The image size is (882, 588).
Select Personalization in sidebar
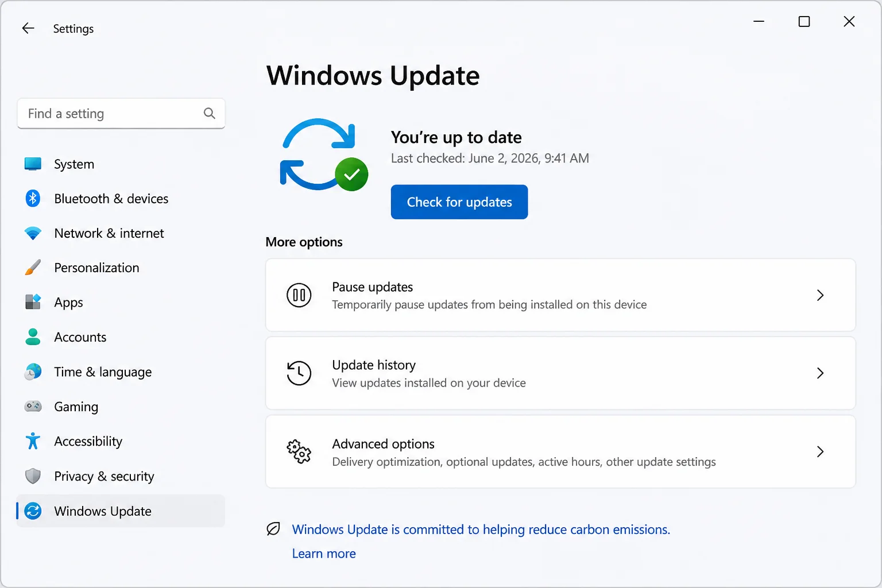pyautogui.click(x=121, y=268)
